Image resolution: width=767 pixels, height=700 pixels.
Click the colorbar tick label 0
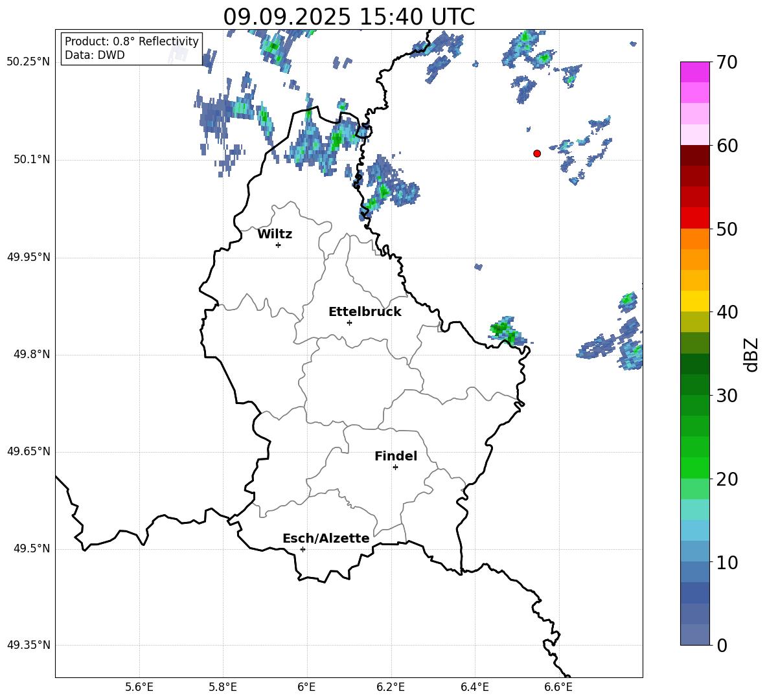point(722,646)
